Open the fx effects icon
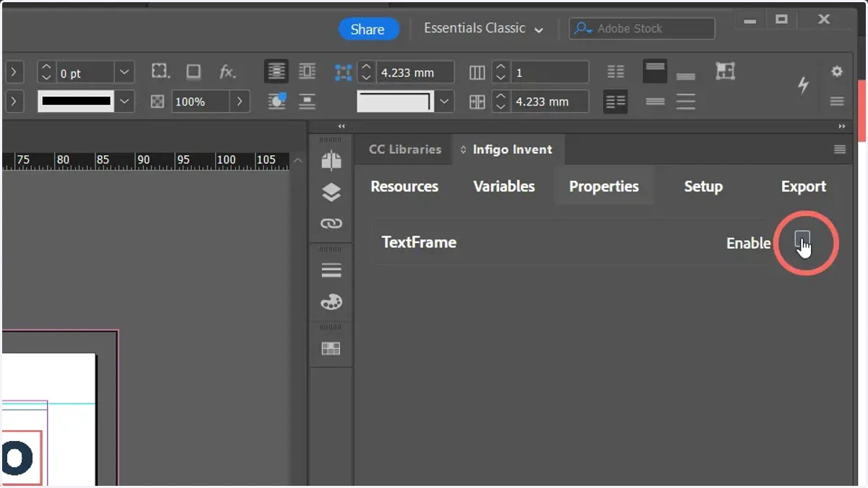 pos(227,72)
